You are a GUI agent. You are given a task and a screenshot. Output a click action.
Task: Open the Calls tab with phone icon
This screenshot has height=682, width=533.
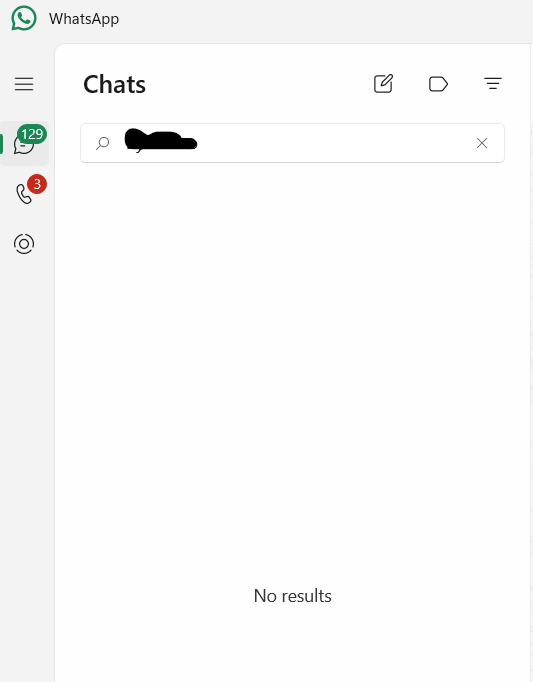tap(24, 194)
